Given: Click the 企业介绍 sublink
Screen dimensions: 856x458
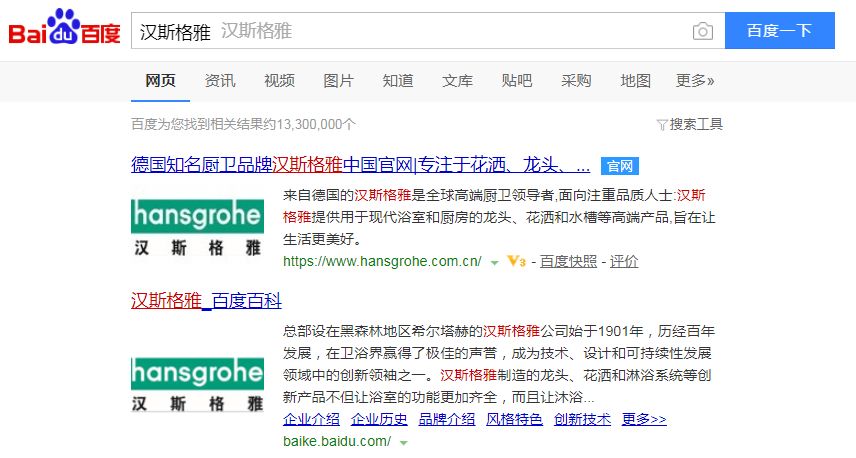Looking at the screenshot, I should click(311, 419).
